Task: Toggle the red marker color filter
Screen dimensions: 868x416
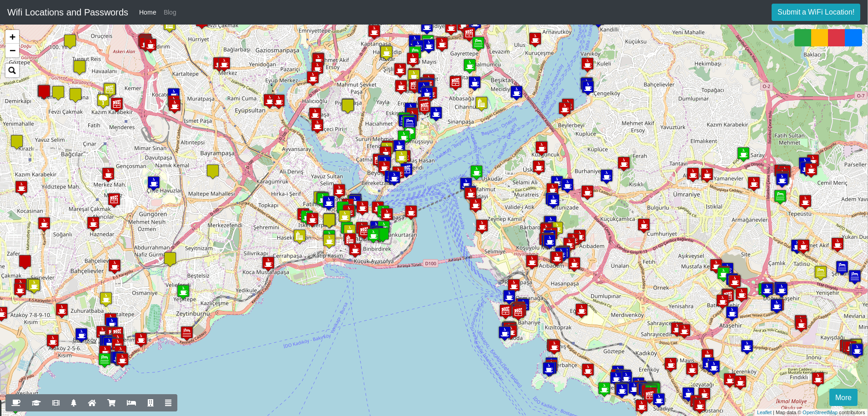Action: tap(837, 37)
